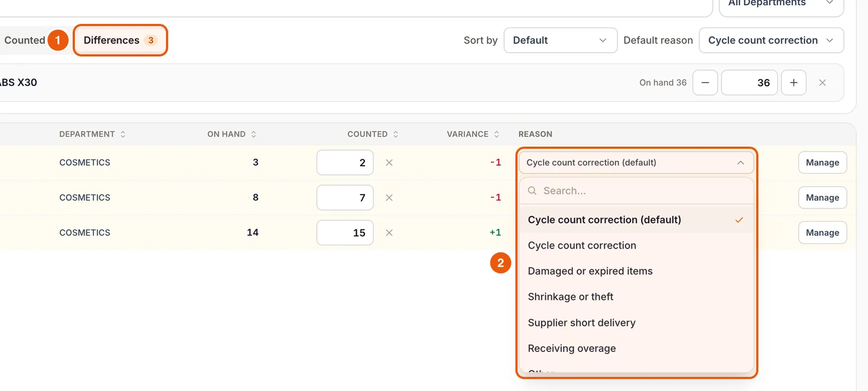Choose 'Damaged or expired items' reason
Viewport: 868px width, 391px height.
636,271
